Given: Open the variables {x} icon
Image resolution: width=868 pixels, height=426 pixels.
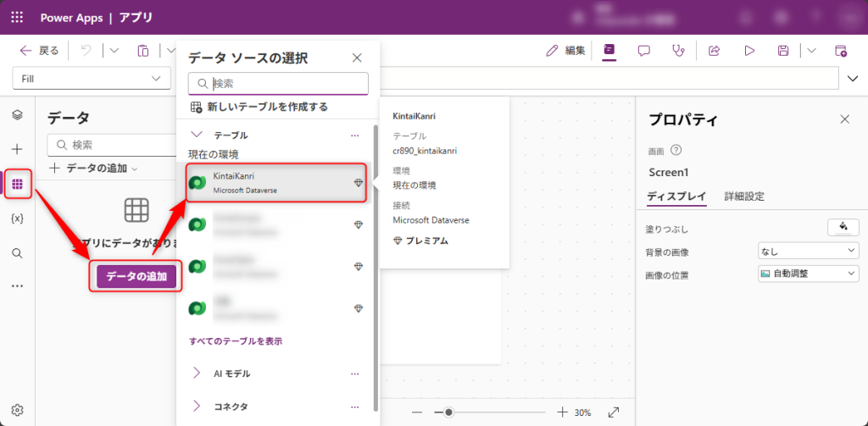Looking at the screenshot, I should [x=17, y=219].
